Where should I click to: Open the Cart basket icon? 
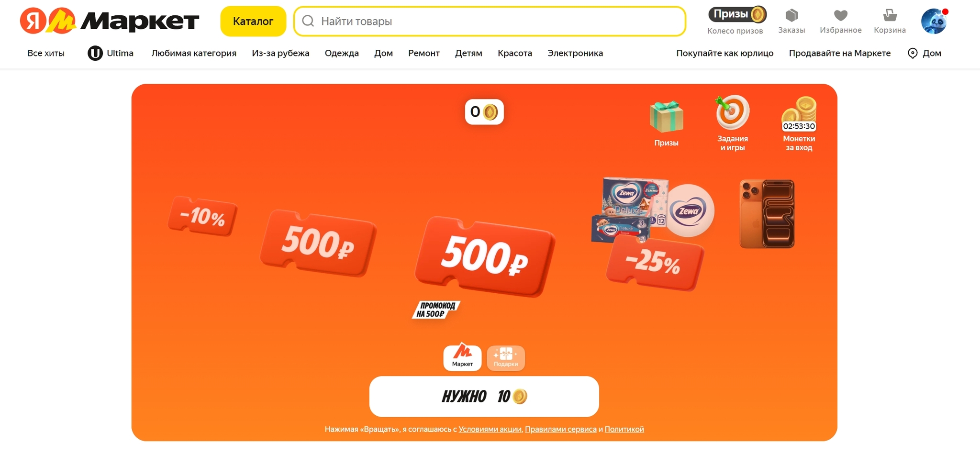(x=890, y=15)
